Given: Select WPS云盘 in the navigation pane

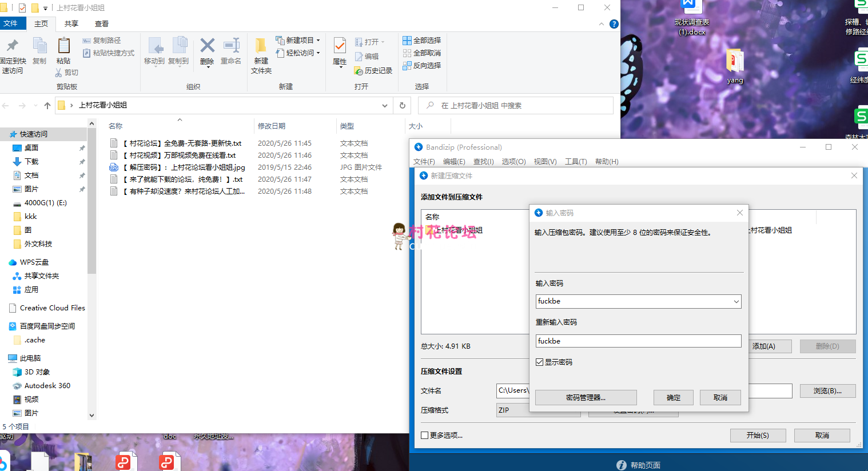Looking at the screenshot, I should [x=29, y=262].
